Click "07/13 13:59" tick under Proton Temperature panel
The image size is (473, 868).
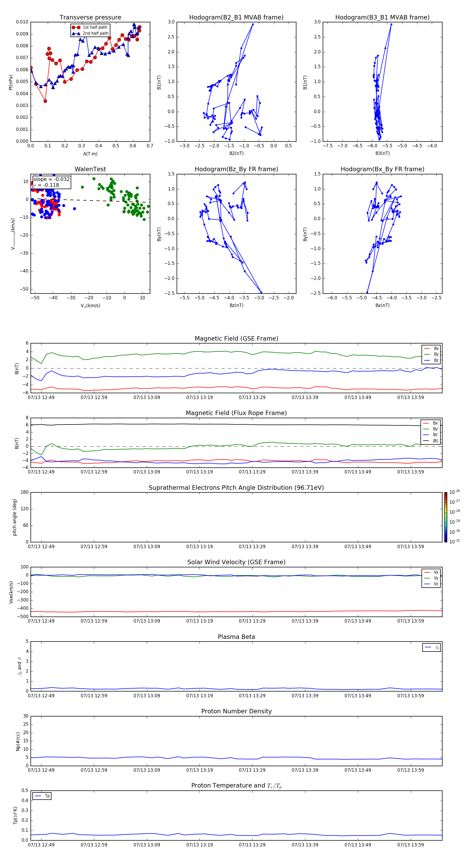[x=410, y=845]
